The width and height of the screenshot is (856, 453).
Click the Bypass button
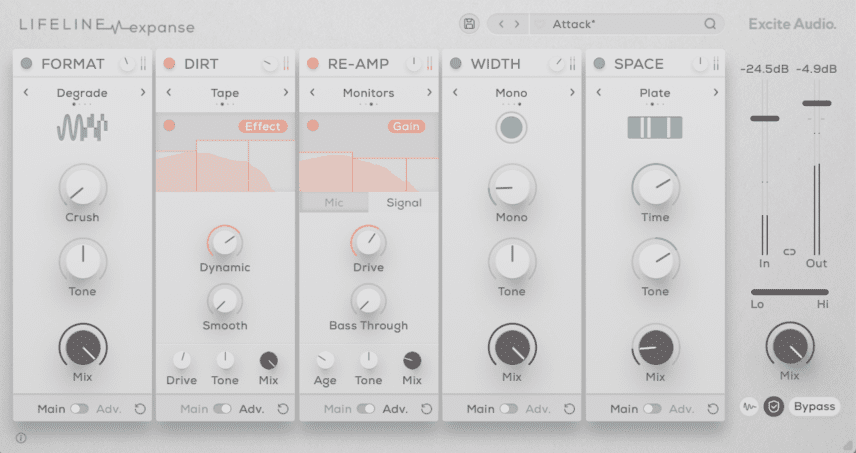[815, 407]
